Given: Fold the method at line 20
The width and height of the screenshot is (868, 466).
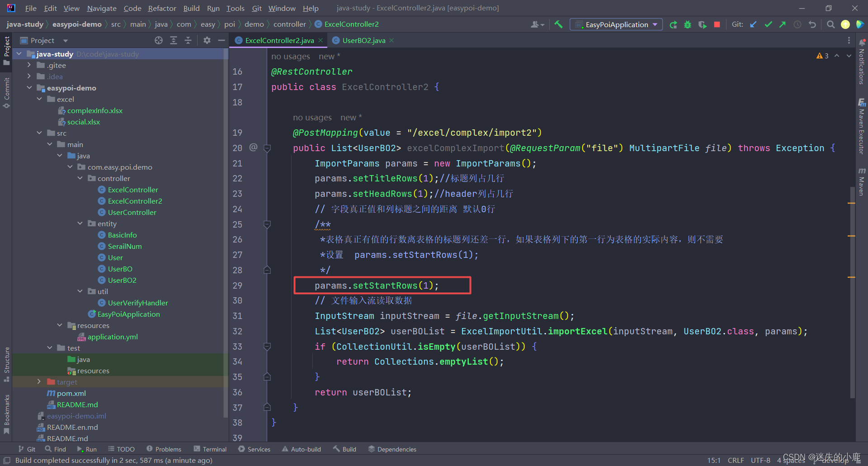Looking at the screenshot, I should click(x=267, y=148).
